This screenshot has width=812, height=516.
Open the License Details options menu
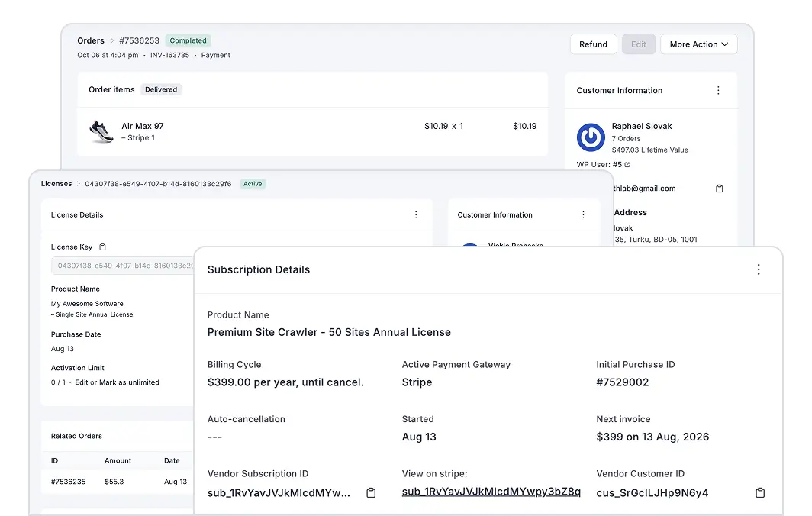point(416,214)
